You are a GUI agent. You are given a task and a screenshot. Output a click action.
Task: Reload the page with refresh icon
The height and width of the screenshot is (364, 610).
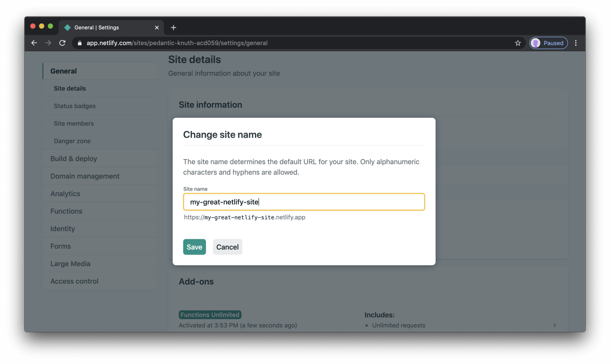(62, 43)
